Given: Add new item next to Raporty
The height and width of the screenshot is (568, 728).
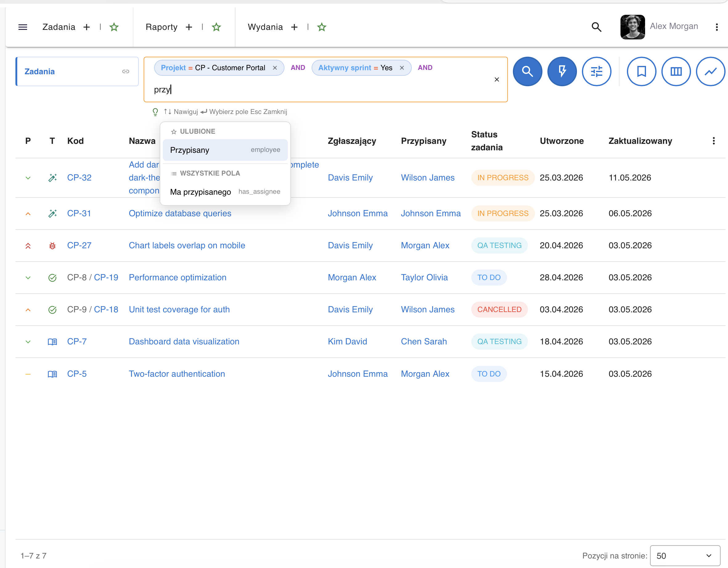Looking at the screenshot, I should click(189, 27).
